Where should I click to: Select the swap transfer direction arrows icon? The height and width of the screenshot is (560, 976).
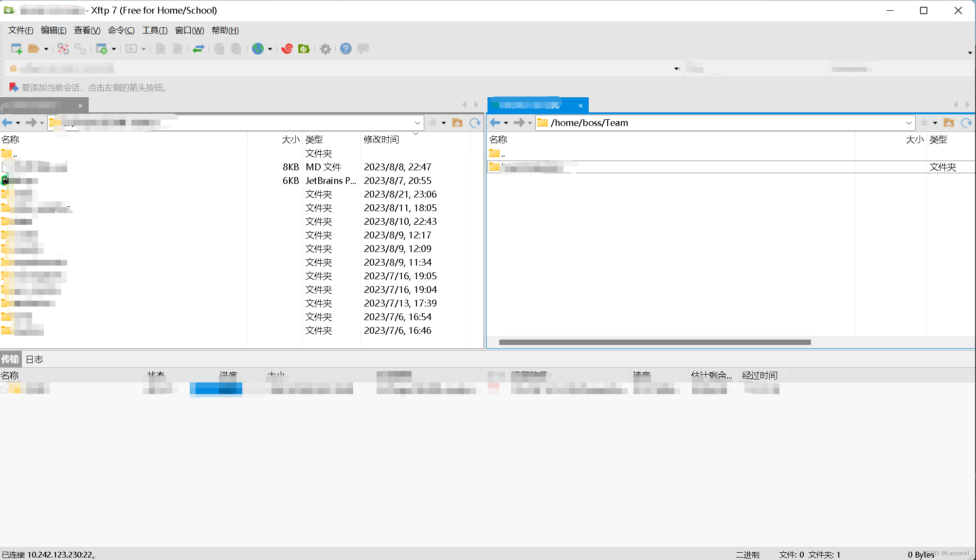(x=198, y=49)
